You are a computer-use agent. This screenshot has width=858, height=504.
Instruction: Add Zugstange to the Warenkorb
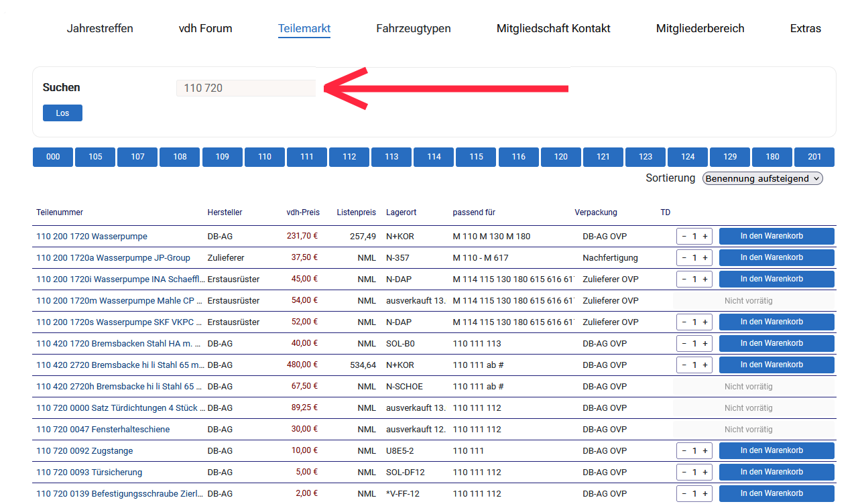coord(776,451)
